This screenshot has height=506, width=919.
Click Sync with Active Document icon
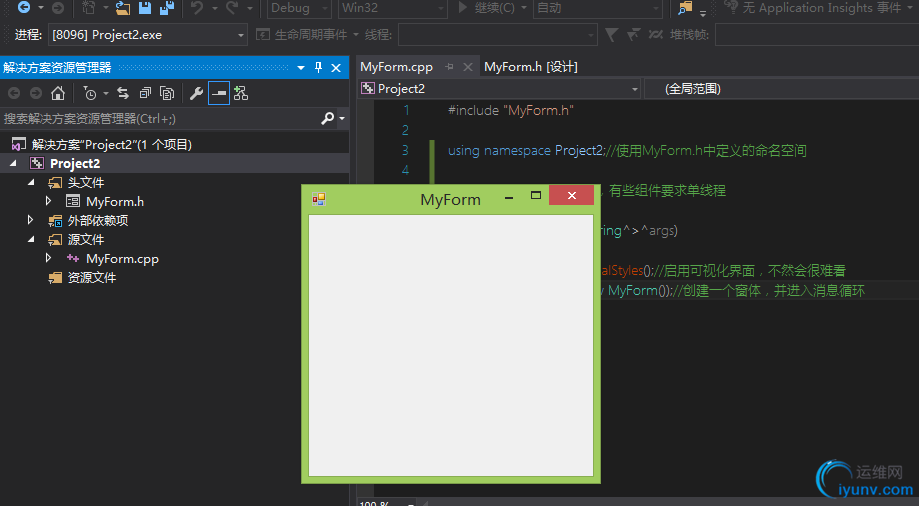123,93
